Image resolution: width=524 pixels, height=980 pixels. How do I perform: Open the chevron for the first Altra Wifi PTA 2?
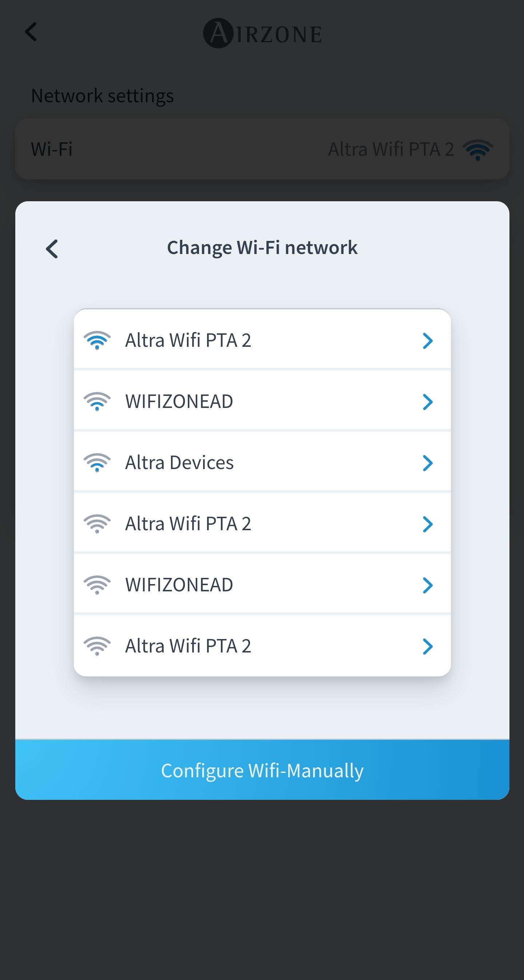click(428, 341)
